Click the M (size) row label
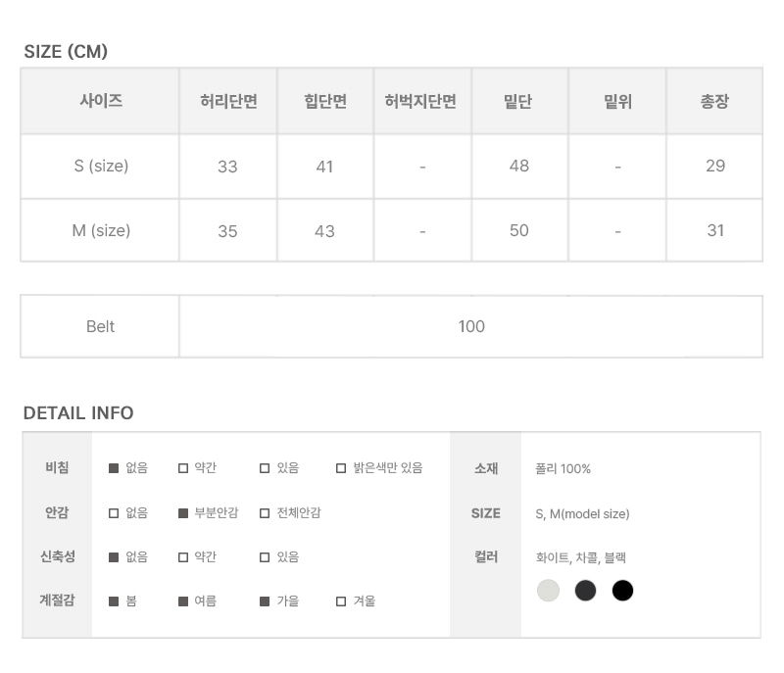 pyautogui.click(x=101, y=231)
